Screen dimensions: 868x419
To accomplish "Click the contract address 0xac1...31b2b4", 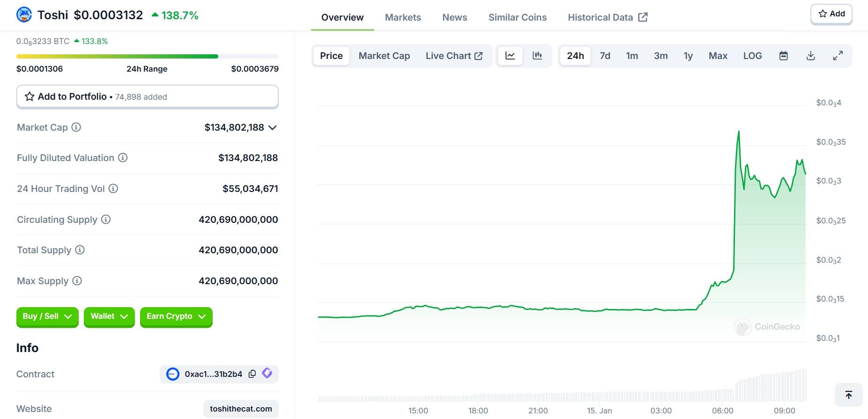I will coord(213,374).
